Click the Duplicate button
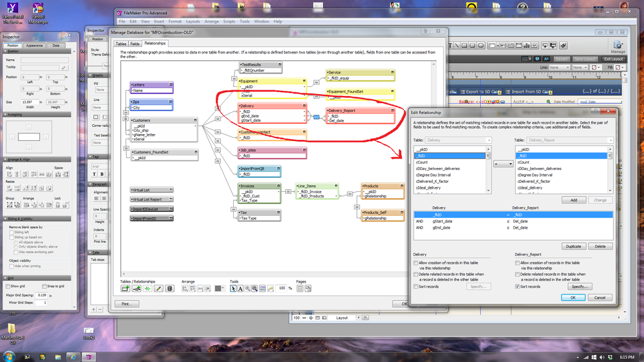 click(573, 246)
